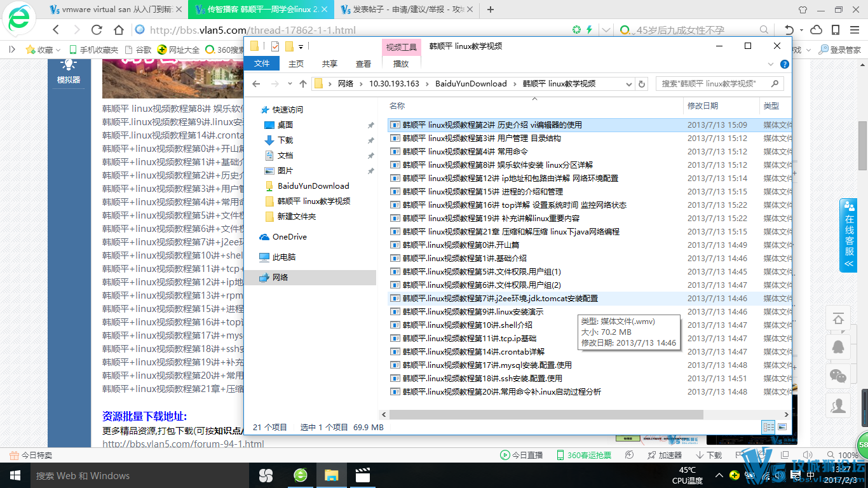Select 文档 in navigation pane
Image resolution: width=868 pixels, height=488 pixels.
point(285,155)
